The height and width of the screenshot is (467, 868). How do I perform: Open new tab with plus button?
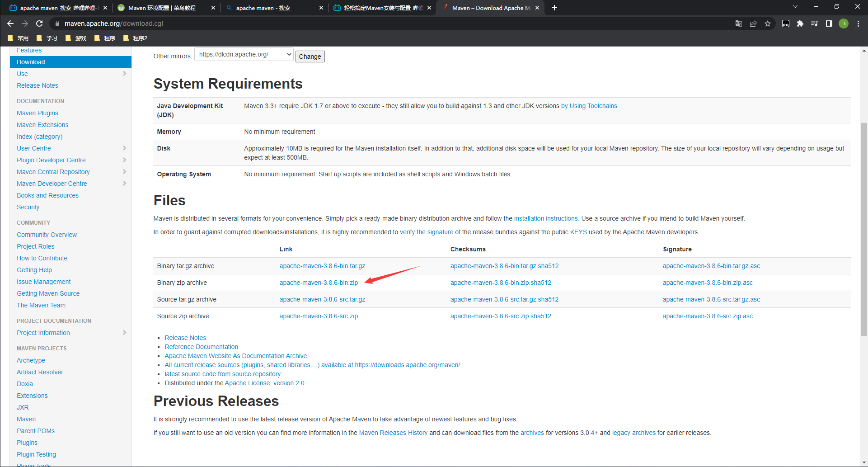point(554,8)
